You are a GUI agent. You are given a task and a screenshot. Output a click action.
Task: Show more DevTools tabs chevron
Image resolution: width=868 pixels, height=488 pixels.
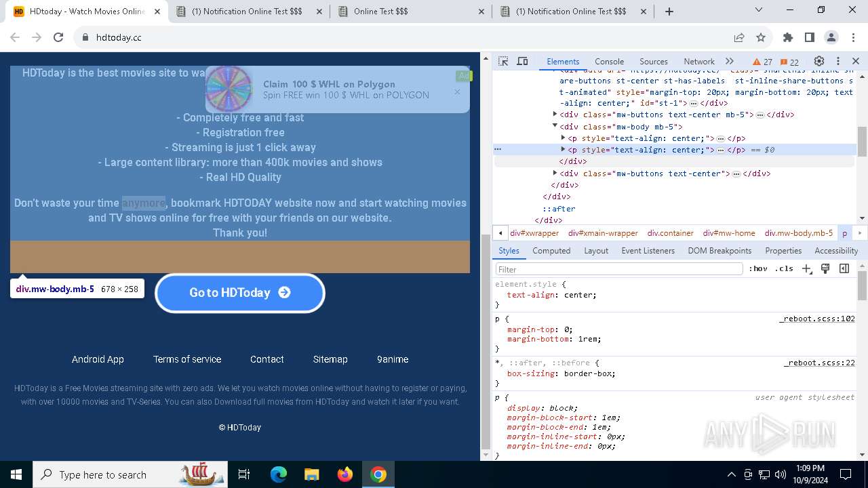pyautogui.click(x=730, y=61)
